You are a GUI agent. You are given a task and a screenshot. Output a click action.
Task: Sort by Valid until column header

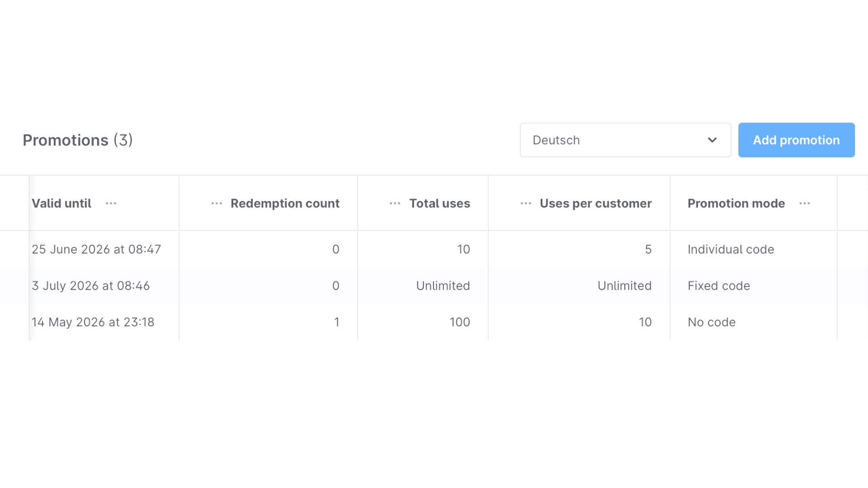pyautogui.click(x=61, y=203)
